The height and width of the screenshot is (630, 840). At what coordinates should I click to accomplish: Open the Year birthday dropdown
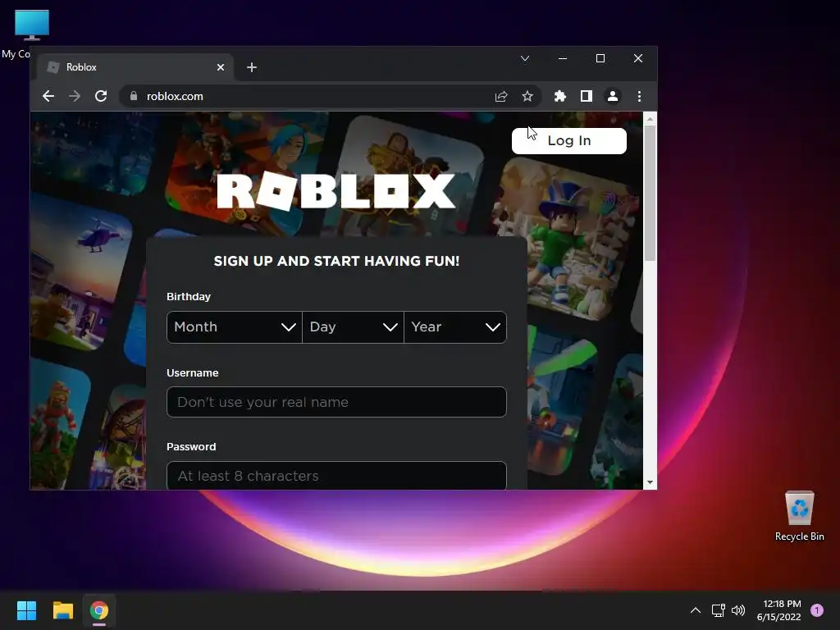pyautogui.click(x=455, y=327)
